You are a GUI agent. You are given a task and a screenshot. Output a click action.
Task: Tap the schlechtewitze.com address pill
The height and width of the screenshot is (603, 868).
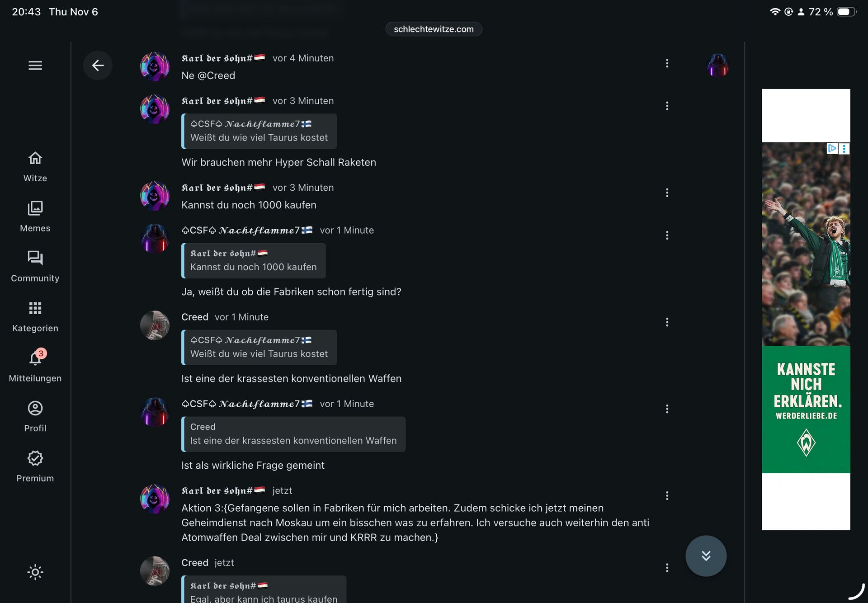(434, 29)
